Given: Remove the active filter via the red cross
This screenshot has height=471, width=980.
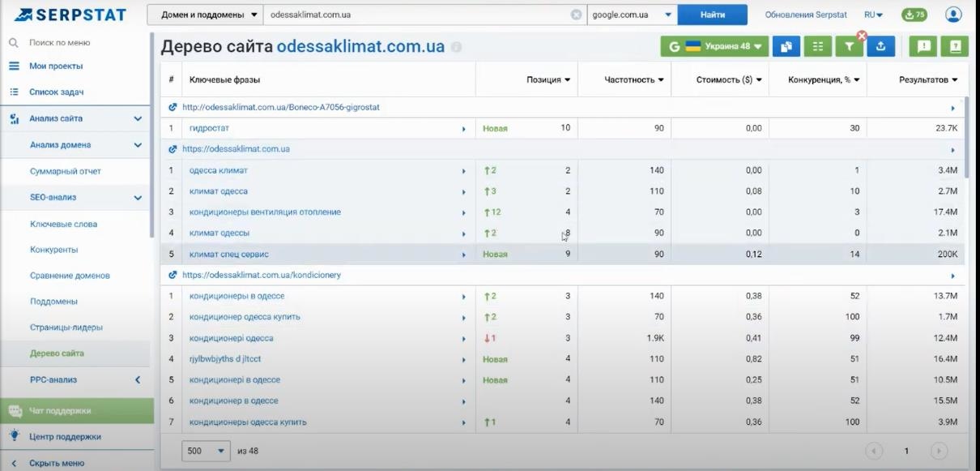Looking at the screenshot, I should tap(862, 36).
